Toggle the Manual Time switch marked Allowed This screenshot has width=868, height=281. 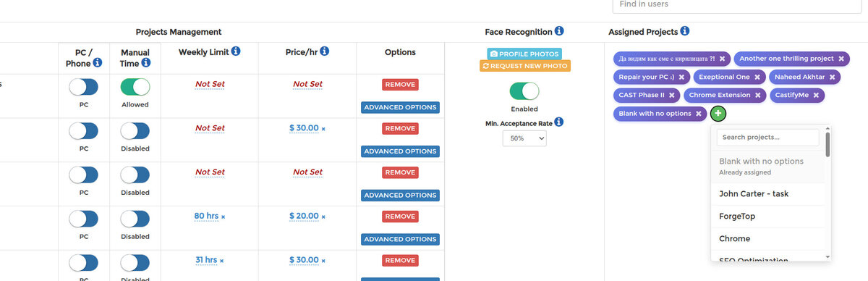point(135,87)
